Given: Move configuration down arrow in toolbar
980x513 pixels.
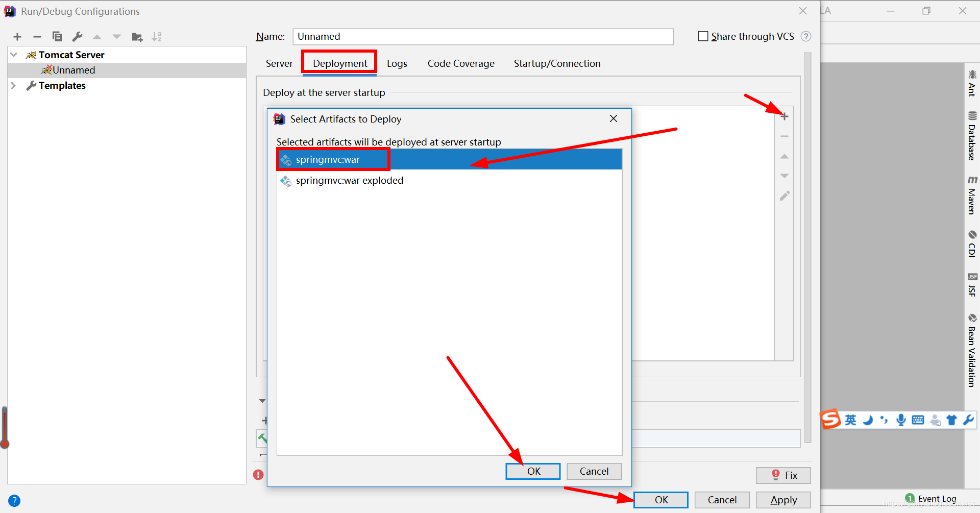Looking at the screenshot, I should tap(117, 37).
